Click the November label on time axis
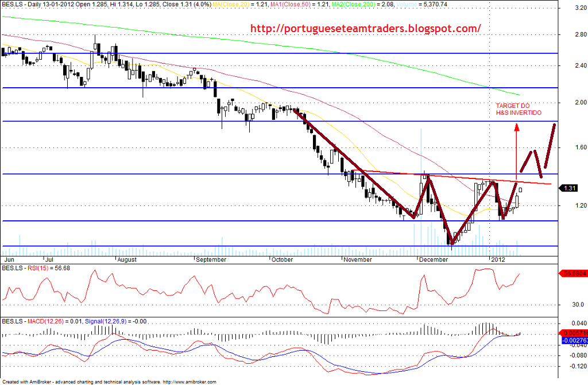588x385 pixels. tap(358, 259)
